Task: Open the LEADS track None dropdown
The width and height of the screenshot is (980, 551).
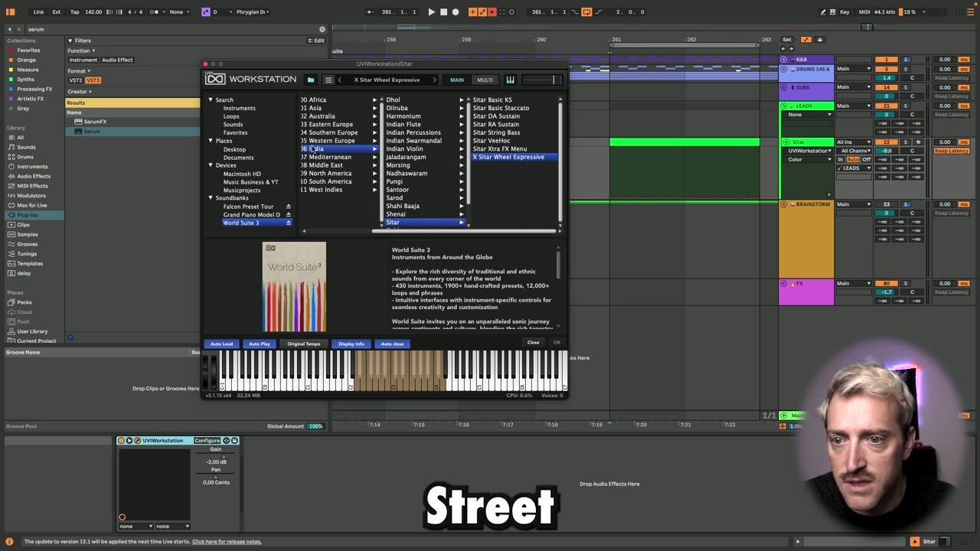Action: 808,115
